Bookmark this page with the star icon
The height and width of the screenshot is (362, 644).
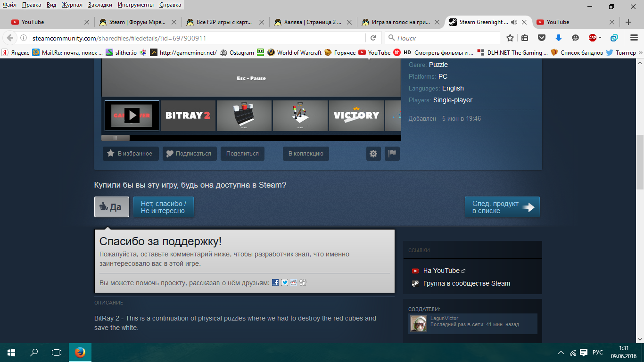[510, 38]
